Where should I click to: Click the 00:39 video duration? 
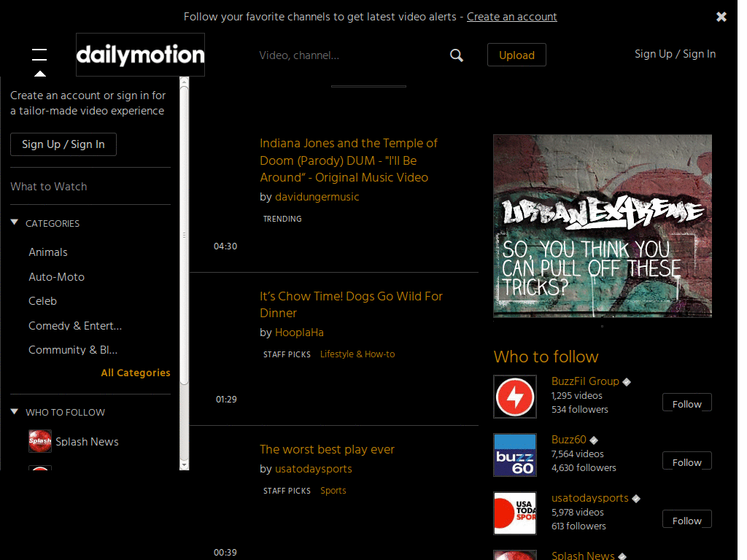225,553
